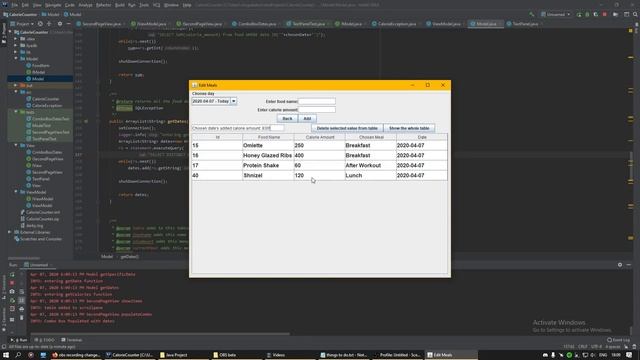Click the Back button in Edit Meals
This screenshot has width=640, height=360.
click(x=287, y=118)
